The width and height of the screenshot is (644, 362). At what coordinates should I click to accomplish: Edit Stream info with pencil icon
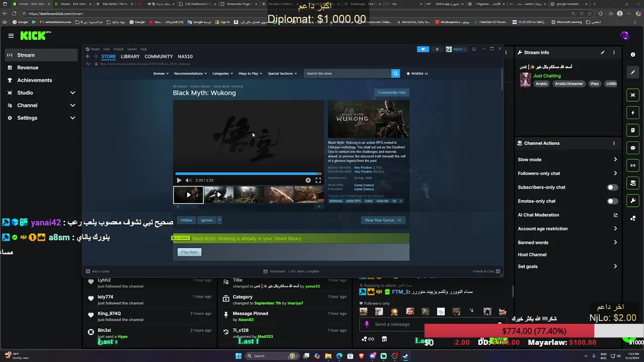[x=602, y=52]
